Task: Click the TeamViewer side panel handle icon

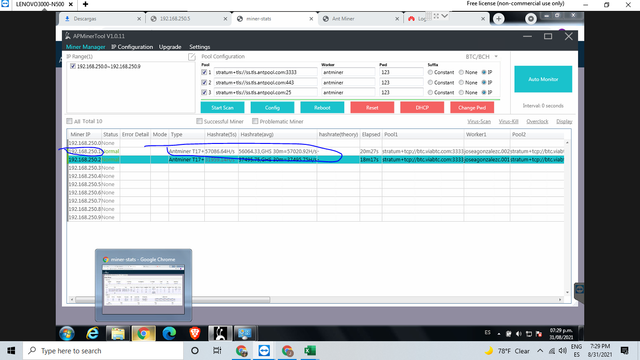Action: [x=579, y=290]
